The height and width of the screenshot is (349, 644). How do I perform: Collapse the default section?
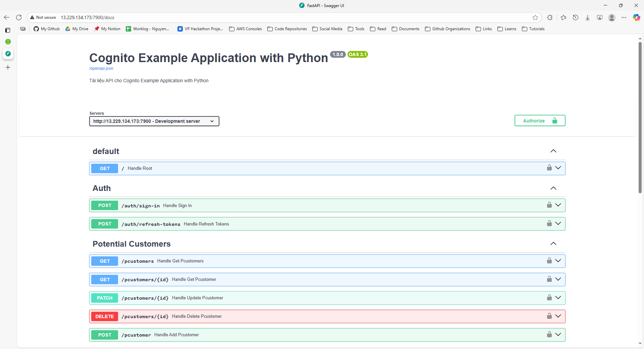[x=553, y=151]
